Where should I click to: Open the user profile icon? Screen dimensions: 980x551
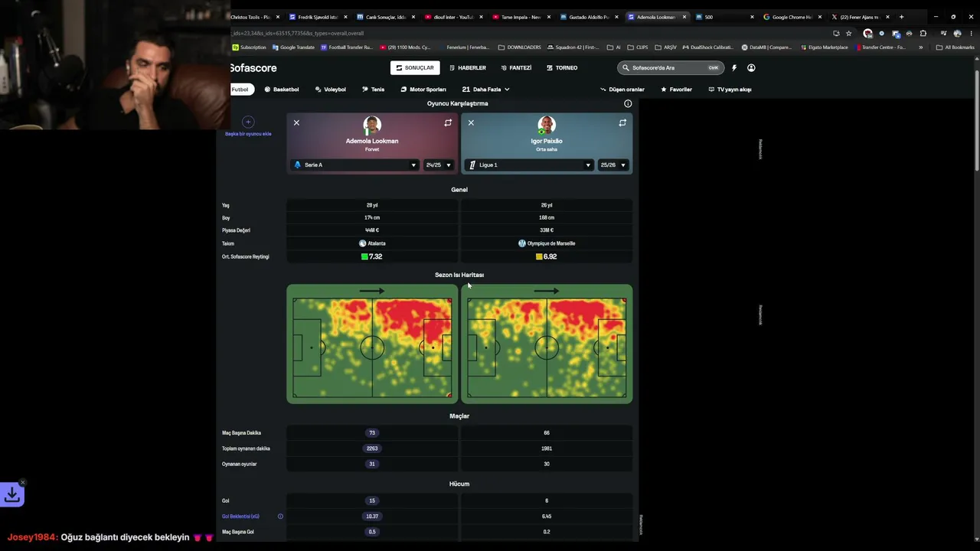click(x=751, y=68)
